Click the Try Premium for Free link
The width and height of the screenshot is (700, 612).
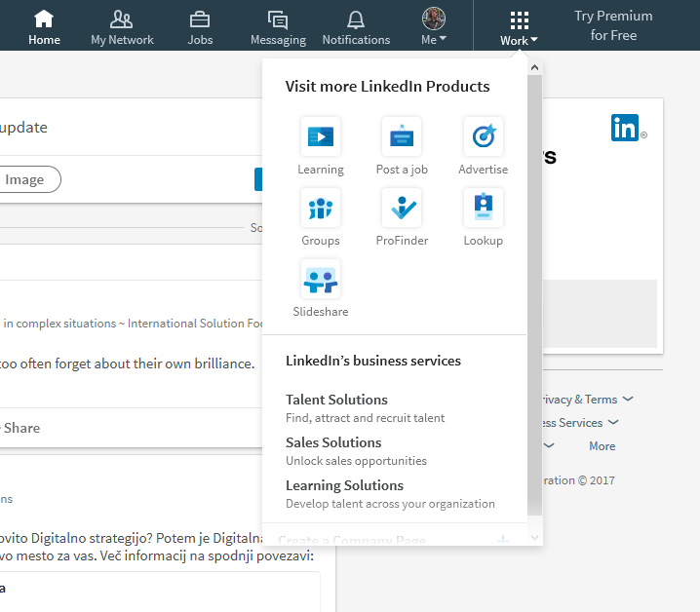click(x=613, y=25)
